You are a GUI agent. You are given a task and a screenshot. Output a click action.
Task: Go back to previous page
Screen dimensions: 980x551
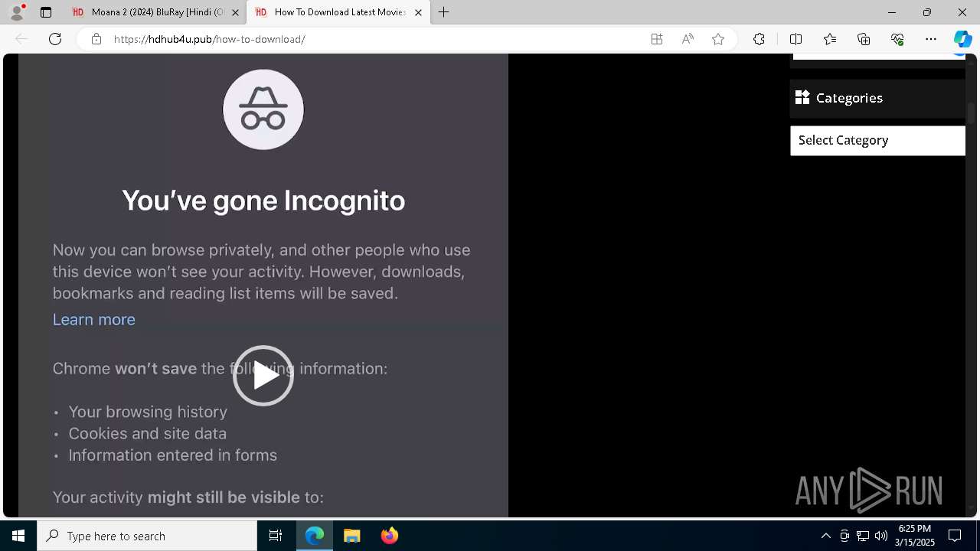[21, 39]
